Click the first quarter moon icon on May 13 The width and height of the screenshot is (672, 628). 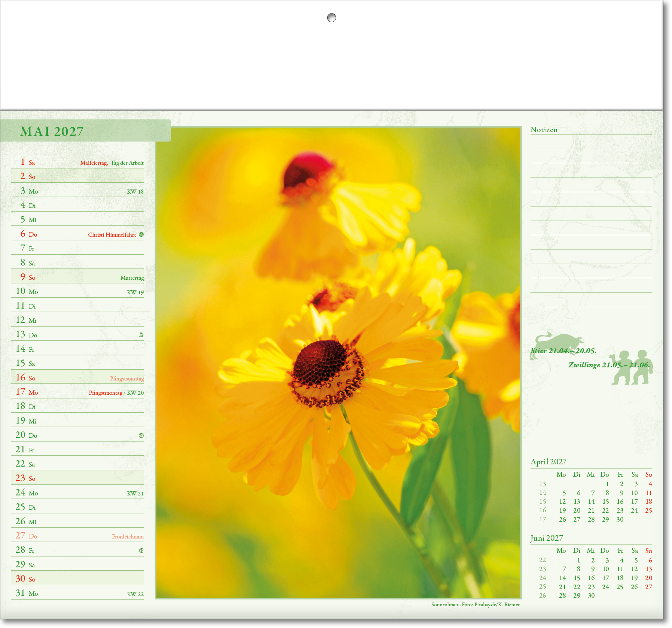pyautogui.click(x=141, y=335)
